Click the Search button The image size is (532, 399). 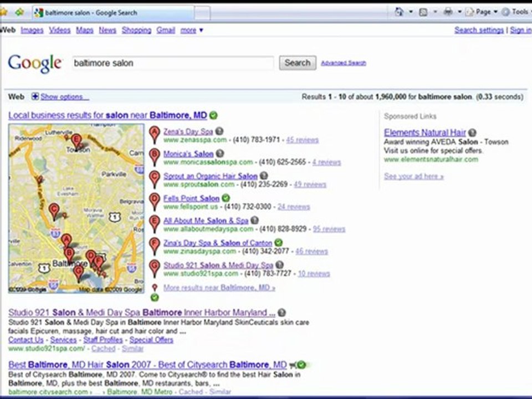[298, 63]
